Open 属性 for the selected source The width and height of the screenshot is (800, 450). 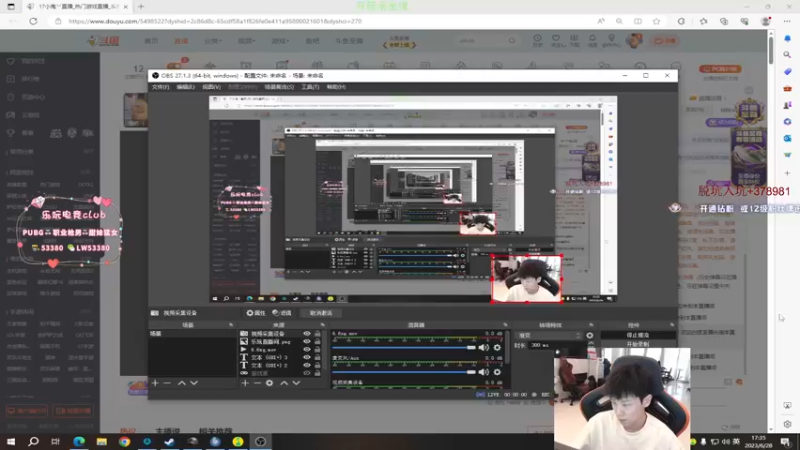(x=256, y=313)
